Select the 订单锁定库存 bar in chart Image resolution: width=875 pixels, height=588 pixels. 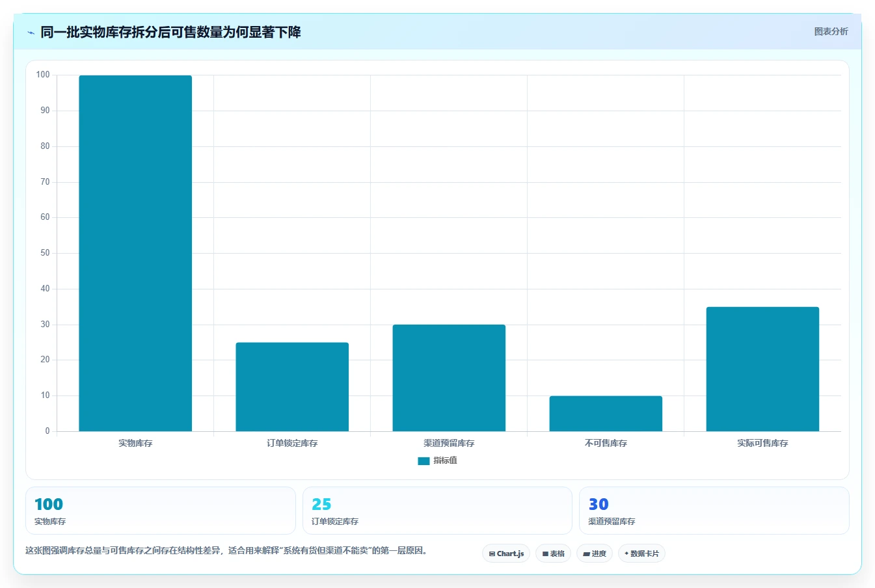pyautogui.click(x=292, y=386)
